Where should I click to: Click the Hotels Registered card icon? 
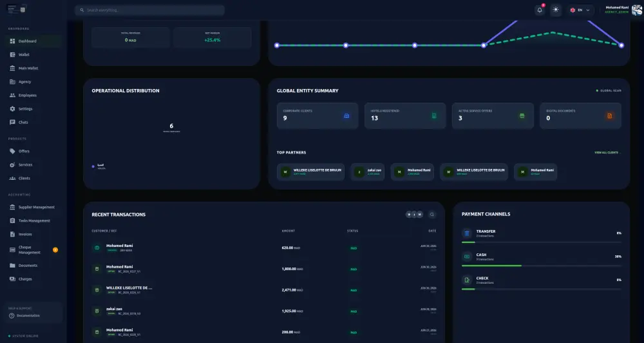point(434,116)
